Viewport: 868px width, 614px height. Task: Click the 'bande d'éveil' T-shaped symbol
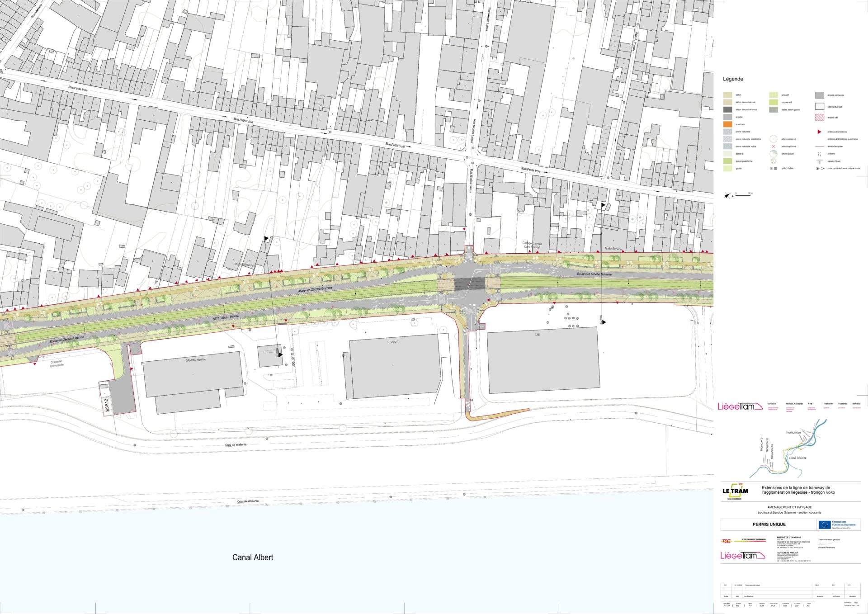(819, 161)
